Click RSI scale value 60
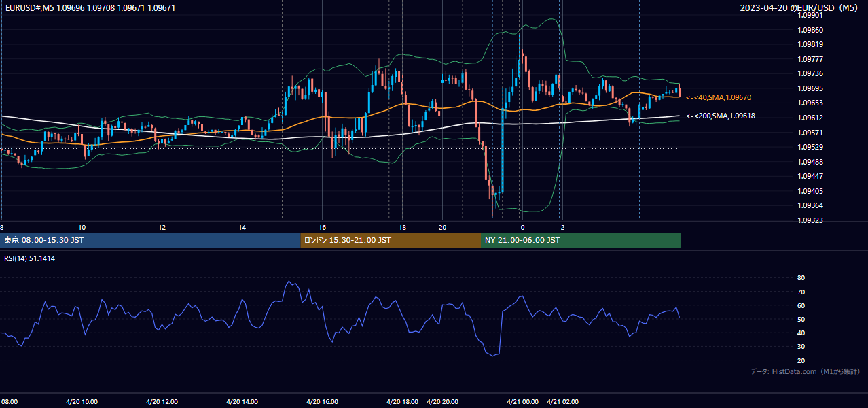 tap(801, 305)
